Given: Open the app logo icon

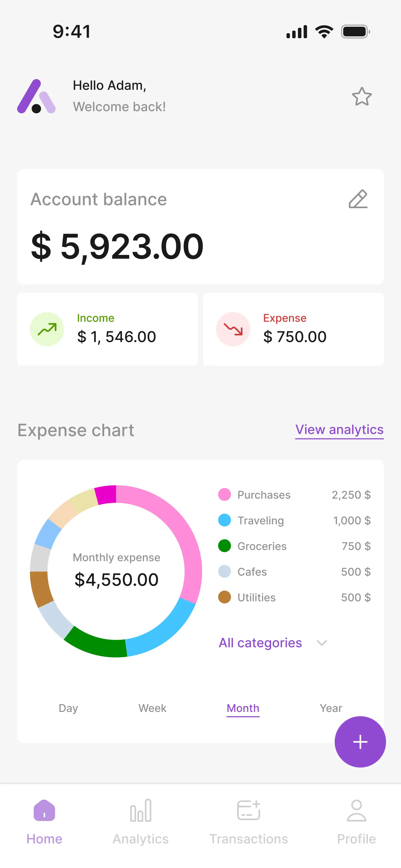Looking at the screenshot, I should click(x=36, y=96).
